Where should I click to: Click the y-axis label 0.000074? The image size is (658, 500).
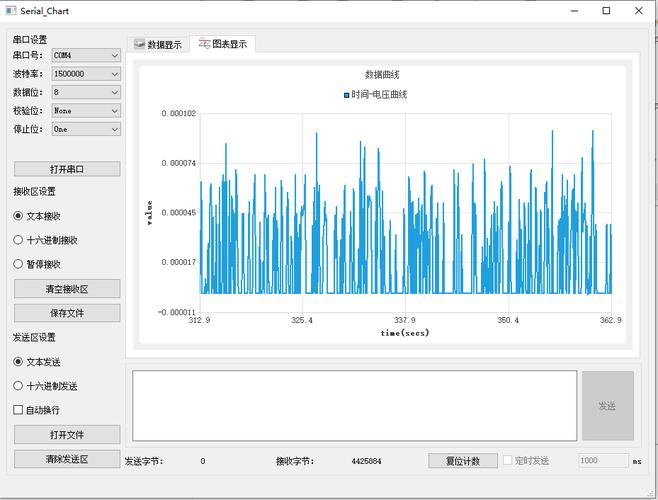pos(179,163)
